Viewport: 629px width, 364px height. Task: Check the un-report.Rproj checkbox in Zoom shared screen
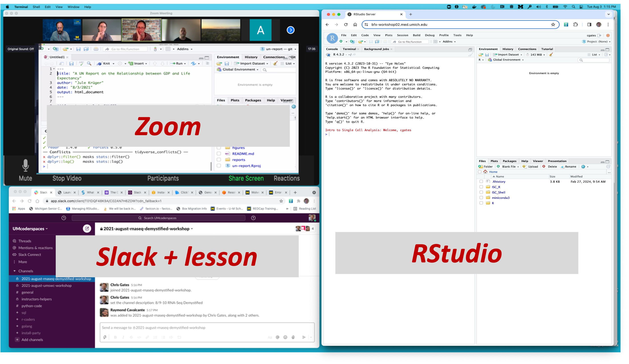pyautogui.click(x=219, y=165)
